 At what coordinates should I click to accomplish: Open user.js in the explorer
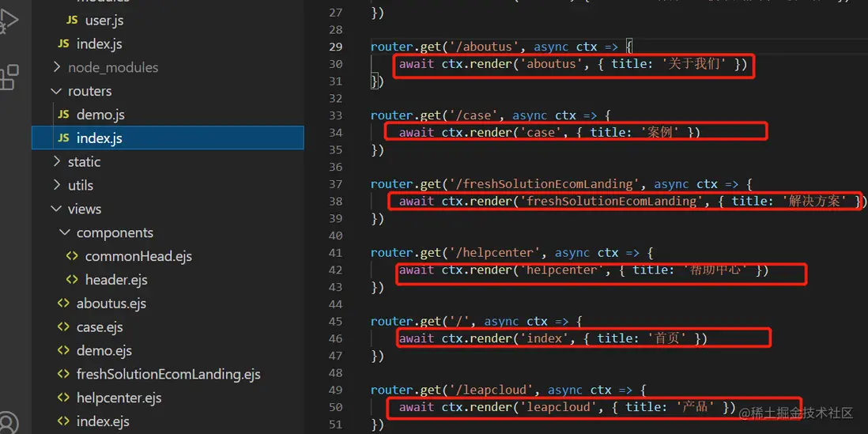[x=104, y=21]
